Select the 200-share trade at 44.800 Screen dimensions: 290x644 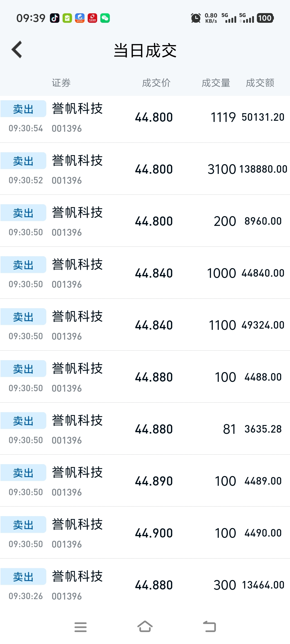click(x=145, y=221)
